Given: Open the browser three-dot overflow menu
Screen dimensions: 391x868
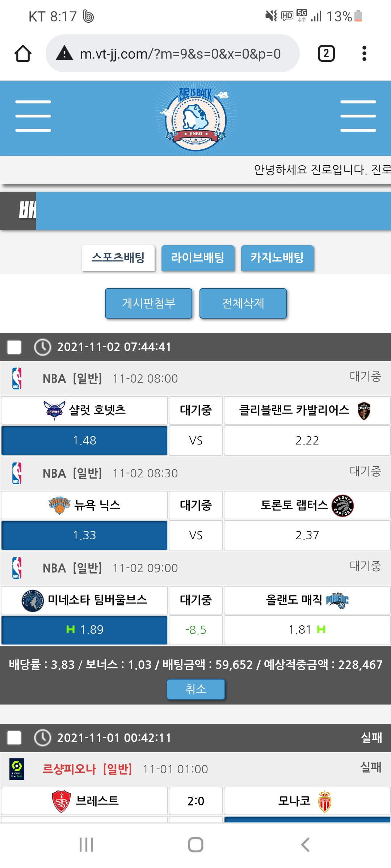Looking at the screenshot, I should [x=364, y=54].
